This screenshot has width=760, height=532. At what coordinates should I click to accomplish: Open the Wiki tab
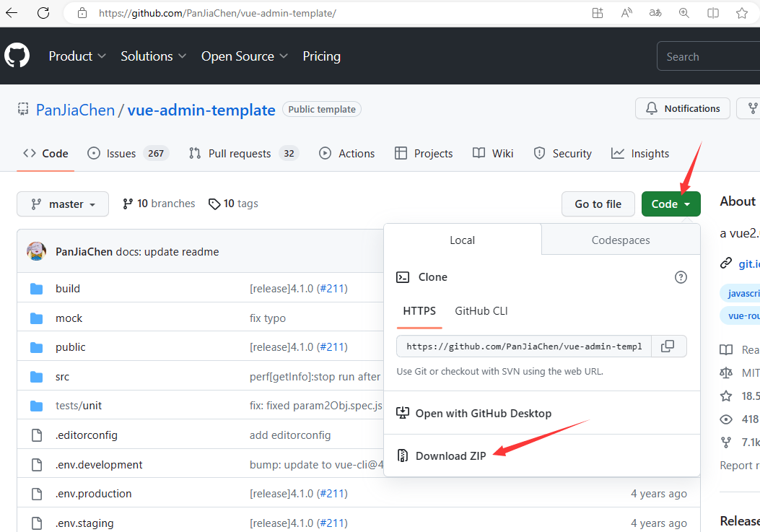coord(493,153)
